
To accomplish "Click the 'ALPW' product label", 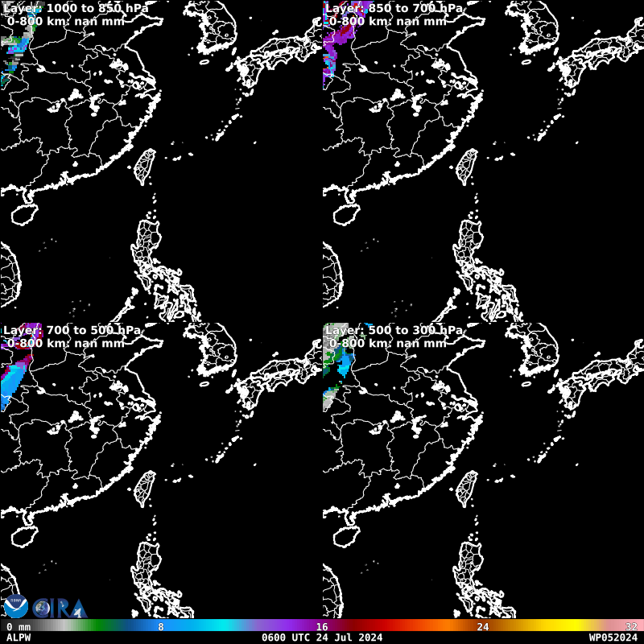I will 19,638.
